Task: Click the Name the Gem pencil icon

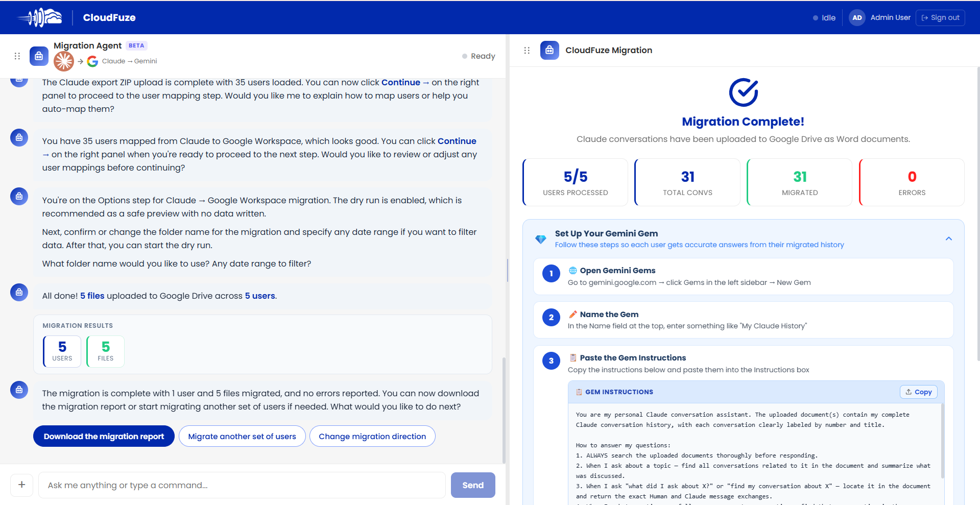Action: click(x=573, y=315)
